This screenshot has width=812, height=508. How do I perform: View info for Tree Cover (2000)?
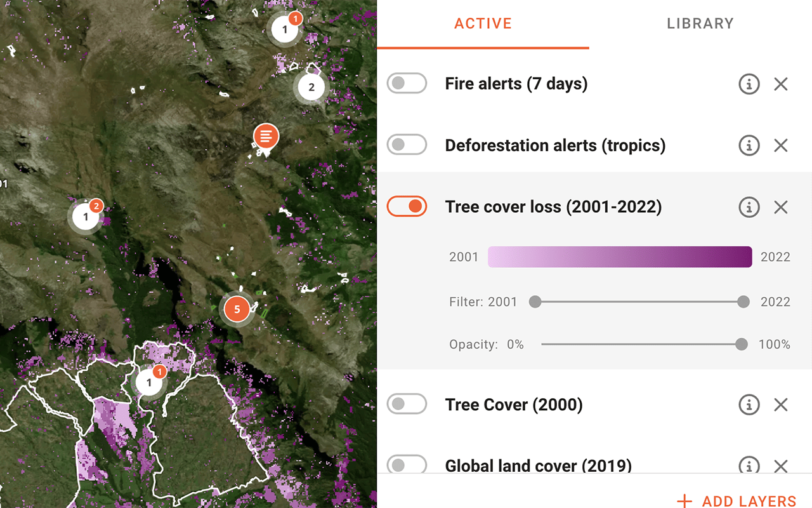pos(749,404)
